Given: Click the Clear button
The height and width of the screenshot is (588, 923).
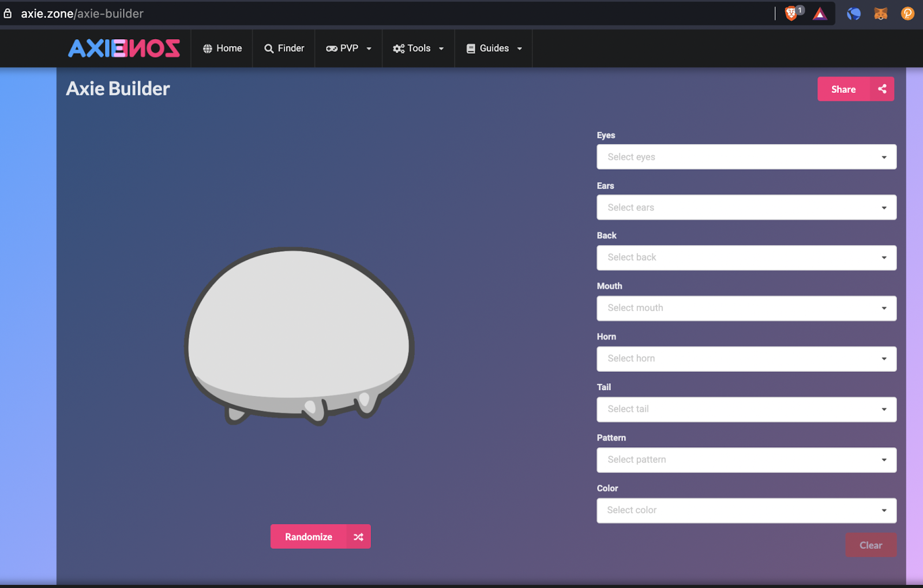Looking at the screenshot, I should (871, 545).
